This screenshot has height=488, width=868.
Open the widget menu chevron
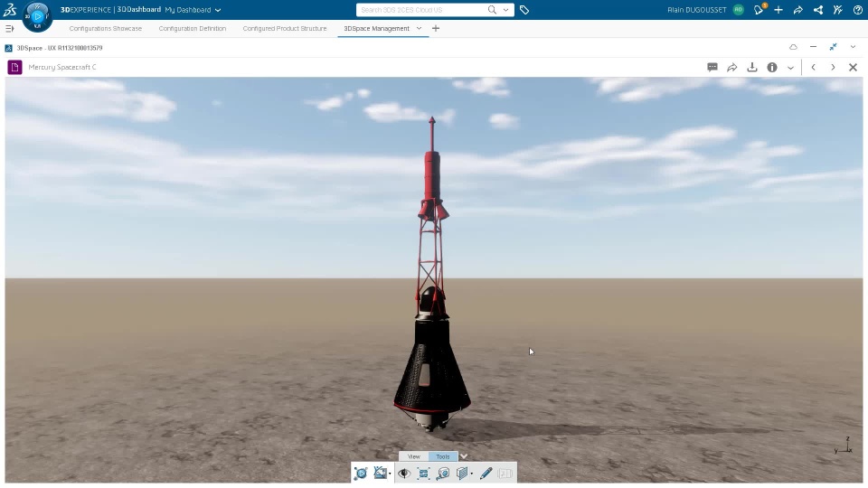point(853,47)
